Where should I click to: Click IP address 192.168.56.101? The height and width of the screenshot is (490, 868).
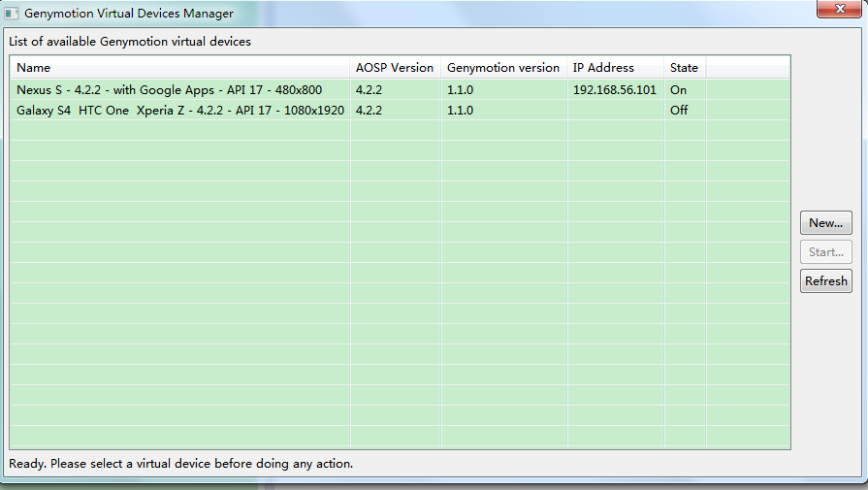tap(614, 89)
